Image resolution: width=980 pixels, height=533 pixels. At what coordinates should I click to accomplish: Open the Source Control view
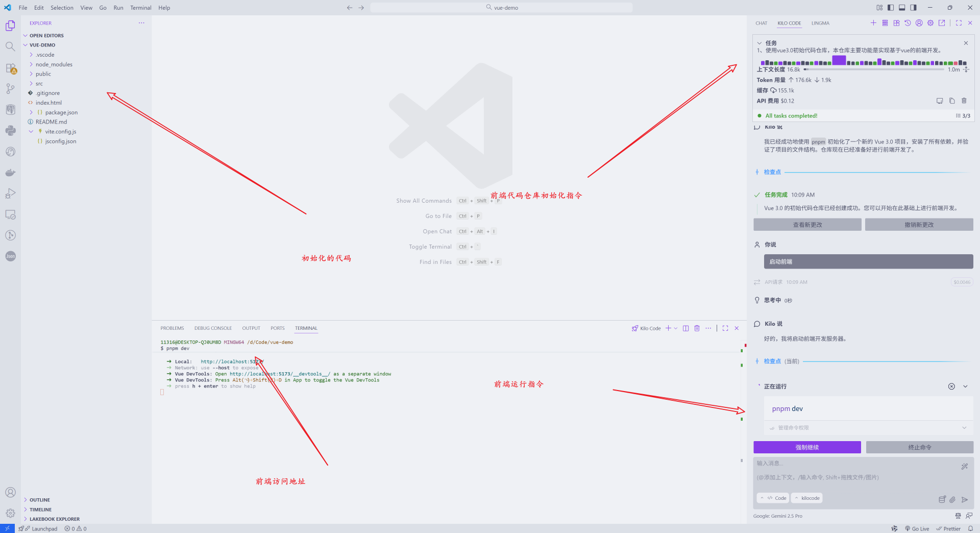click(x=10, y=89)
